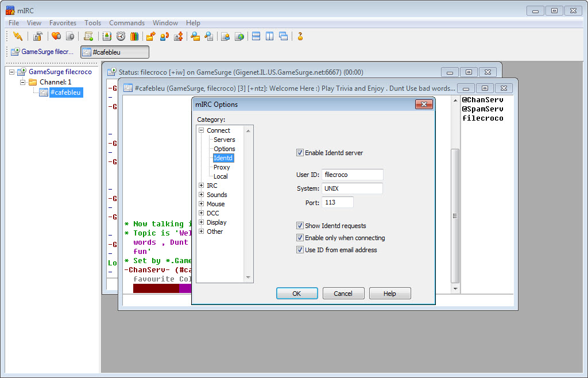The height and width of the screenshot is (378, 588).
Task: Toggle Enable only when connecting
Action: point(300,237)
